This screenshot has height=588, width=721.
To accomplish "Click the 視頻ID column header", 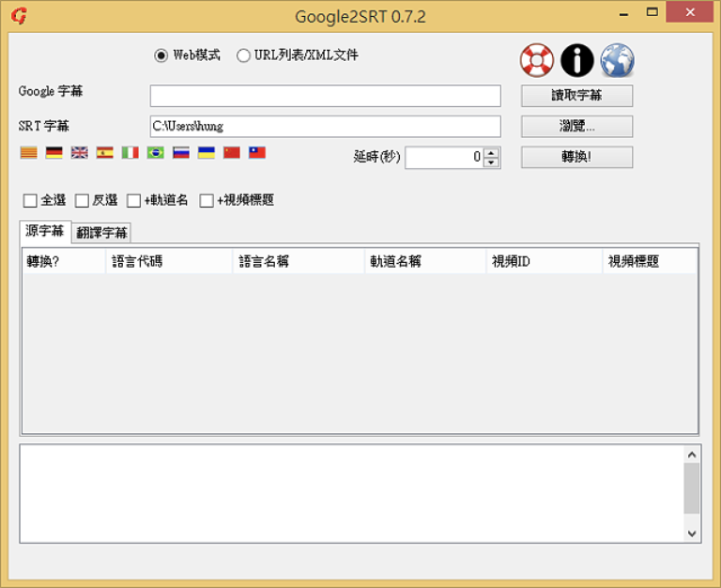I will [x=545, y=261].
